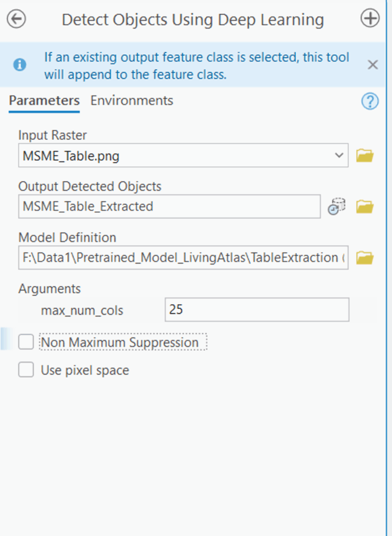Browse for a Model Definition file

pyautogui.click(x=365, y=257)
